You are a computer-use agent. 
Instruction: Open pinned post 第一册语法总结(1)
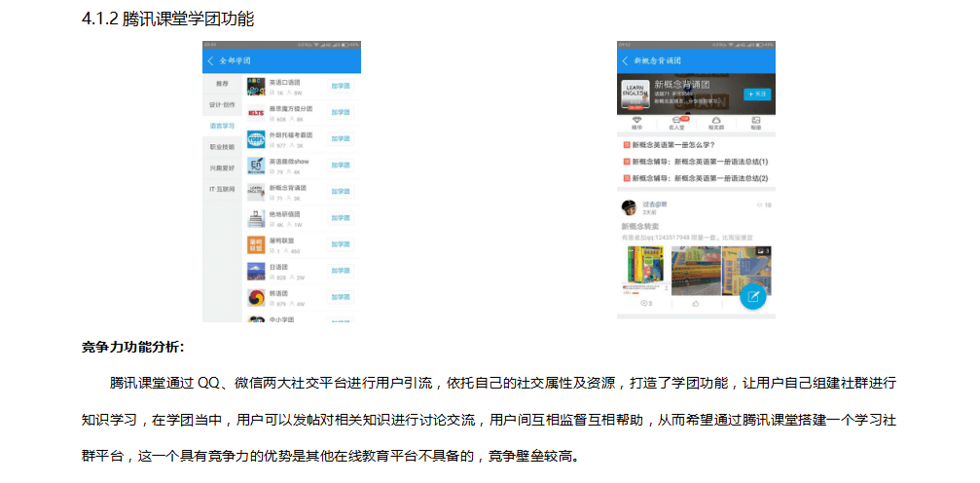[x=695, y=162]
